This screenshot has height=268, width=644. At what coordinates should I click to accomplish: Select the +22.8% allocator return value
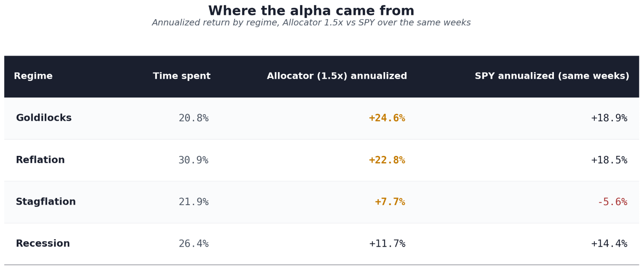click(387, 160)
